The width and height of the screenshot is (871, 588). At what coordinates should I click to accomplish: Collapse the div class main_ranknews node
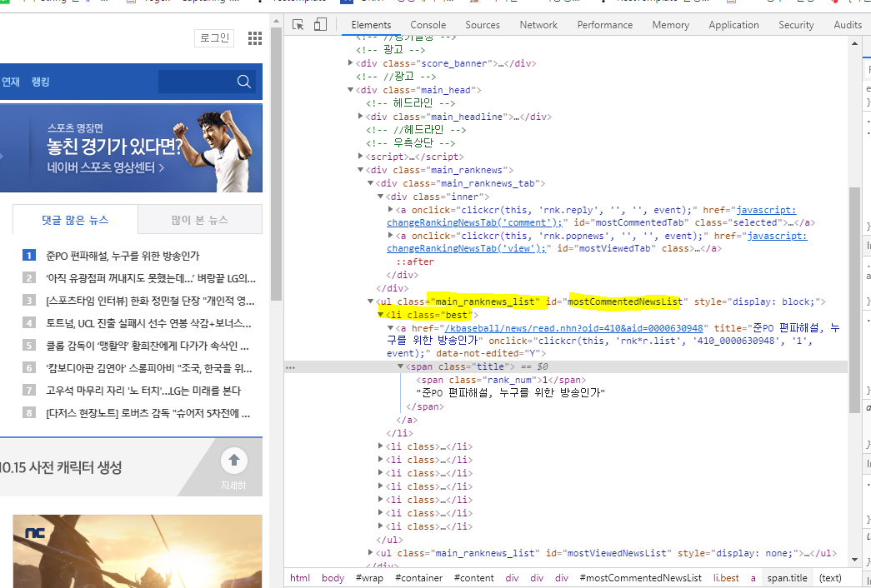click(x=361, y=169)
